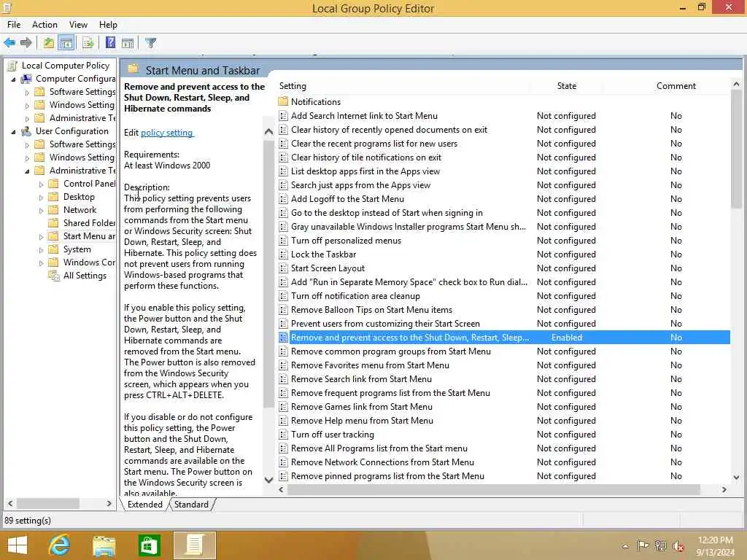Select Remove Games link from Start Menu
Image resolution: width=747 pixels, height=560 pixels.
pyautogui.click(x=362, y=407)
